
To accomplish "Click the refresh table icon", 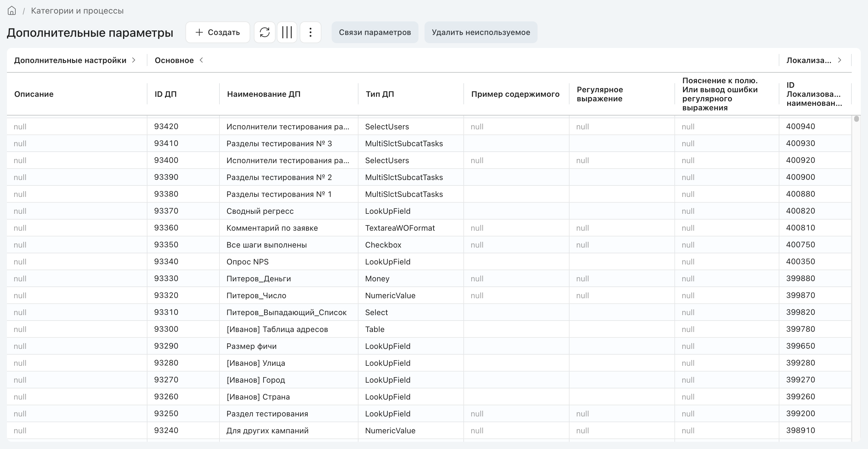I will (x=264, y=32).
